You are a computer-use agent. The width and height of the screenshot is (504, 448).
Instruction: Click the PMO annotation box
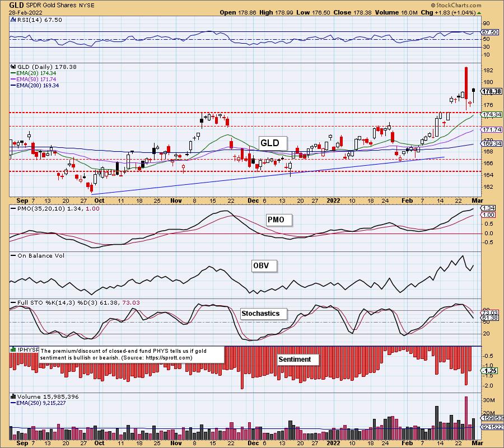coord(279,220)
